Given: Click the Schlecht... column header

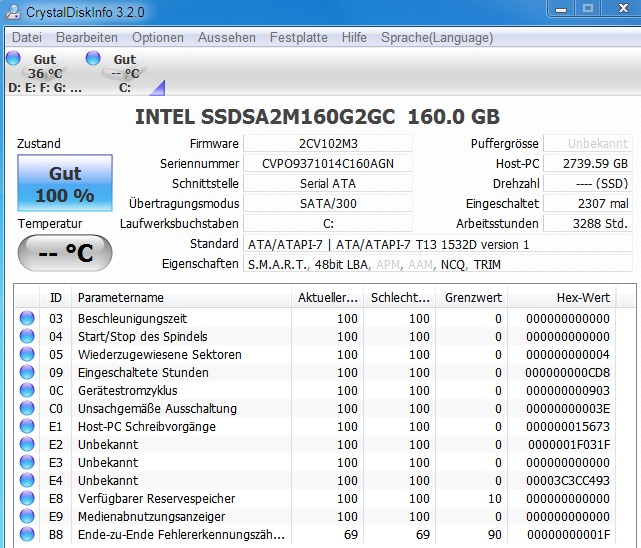Looking at the screenshot, I should (400, 297).
